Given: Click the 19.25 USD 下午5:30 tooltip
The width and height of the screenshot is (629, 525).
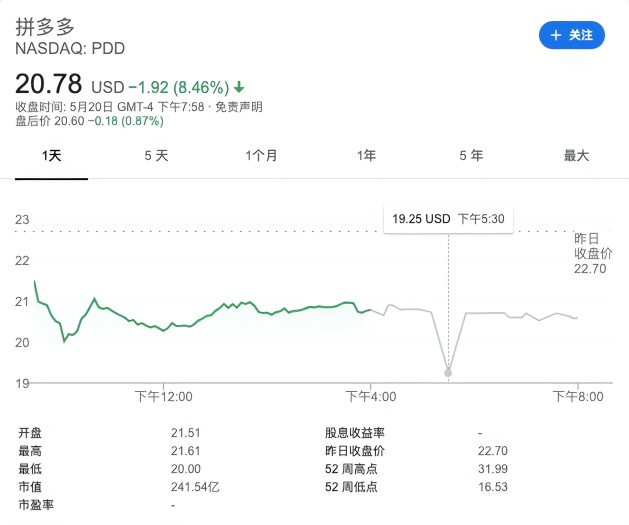Looking at the screenshot, I should point(448,219).
